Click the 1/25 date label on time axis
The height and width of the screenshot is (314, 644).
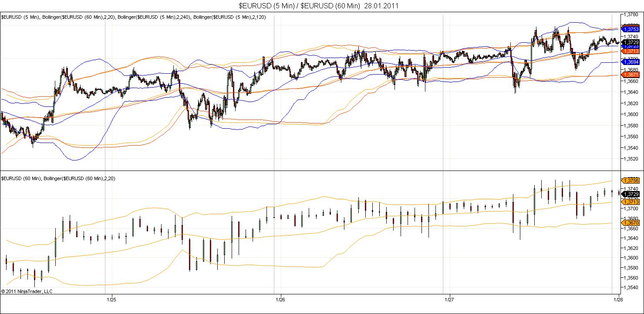click(x=111, y=300)
